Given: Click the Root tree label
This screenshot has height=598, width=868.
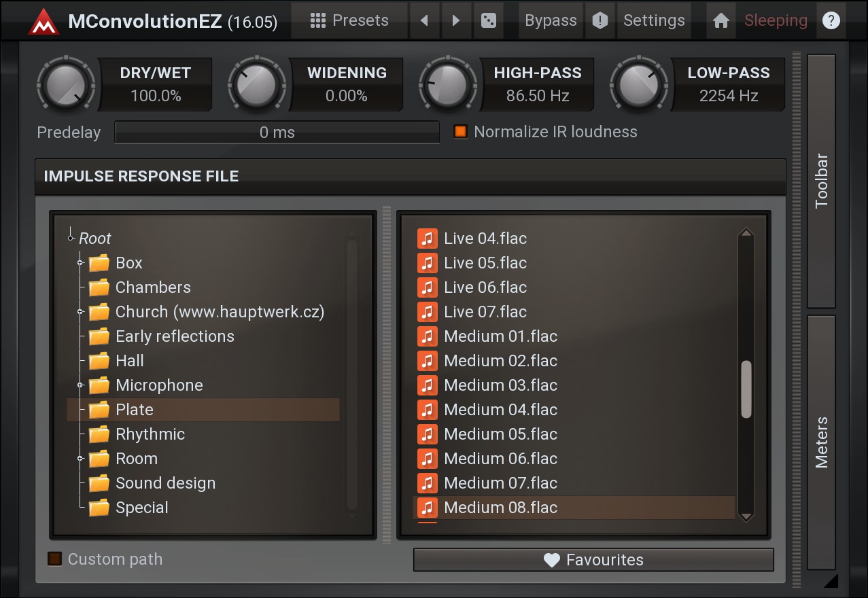Looking at the screenshot, I should (x=95, y=239).
